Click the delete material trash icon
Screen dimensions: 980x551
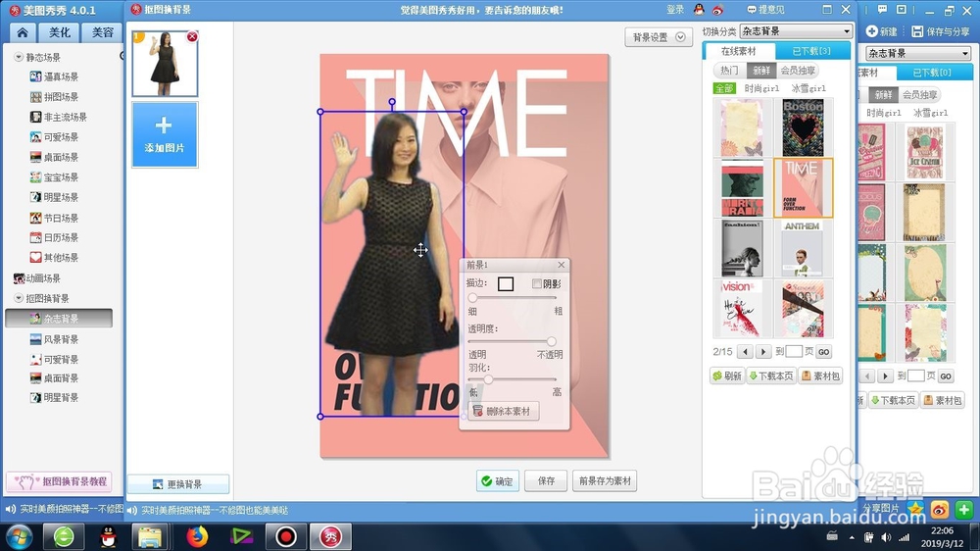pos(477,411)
